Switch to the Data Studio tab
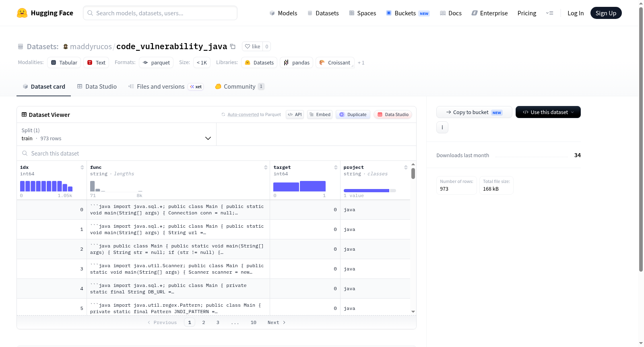The width and height of the screenshot is (644, 347). (x=97, y=86)
